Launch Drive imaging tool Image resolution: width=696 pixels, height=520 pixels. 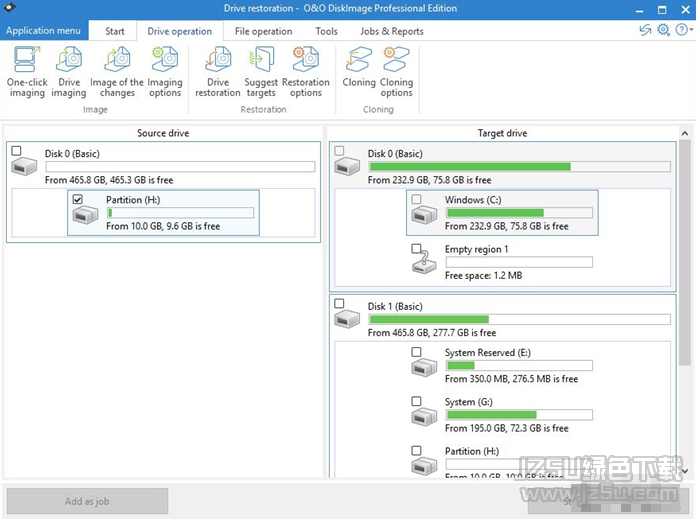tap(69, 71)
